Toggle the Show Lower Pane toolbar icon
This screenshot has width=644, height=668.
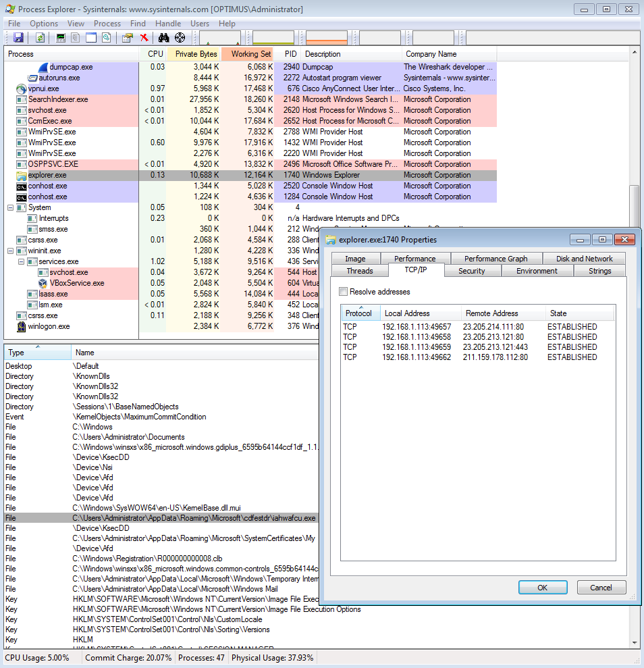coord(91,38)
